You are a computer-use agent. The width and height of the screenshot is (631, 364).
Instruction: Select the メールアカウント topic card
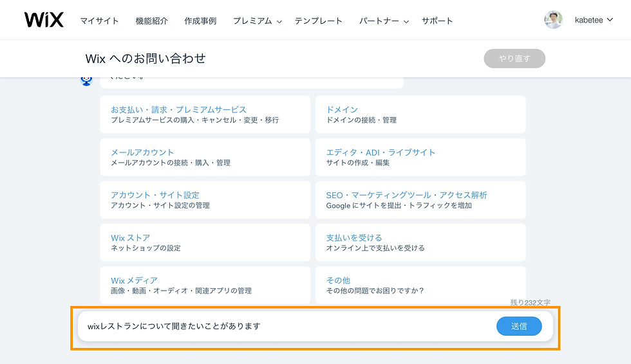click(205, 157)
